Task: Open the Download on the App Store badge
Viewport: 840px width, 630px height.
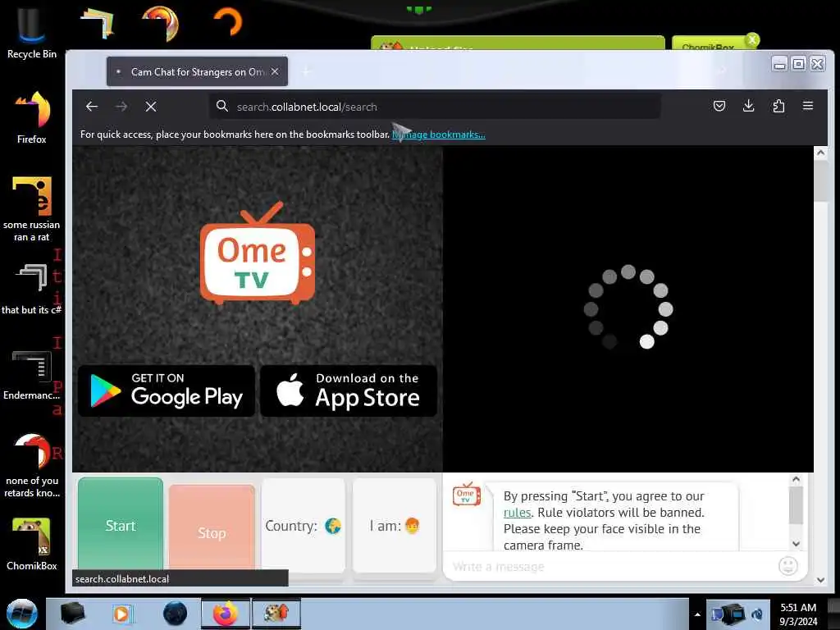Action: point(348,391)
